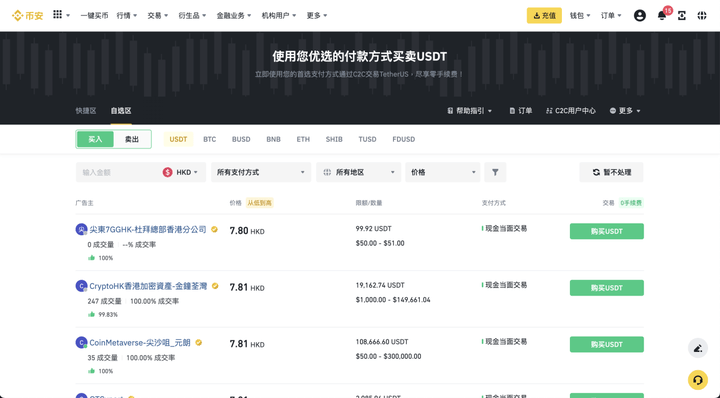Select the SHIB coin tab
Image resolution: width=720 pixels, height=398 pixels.
click(x=334, y=139)
